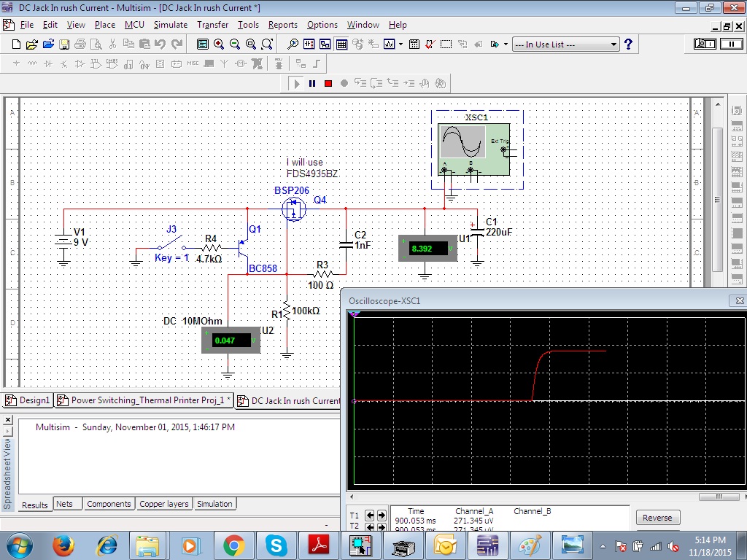Toggle the full screen view icon
The image size is (747, 560).
(x=203, y=44)
